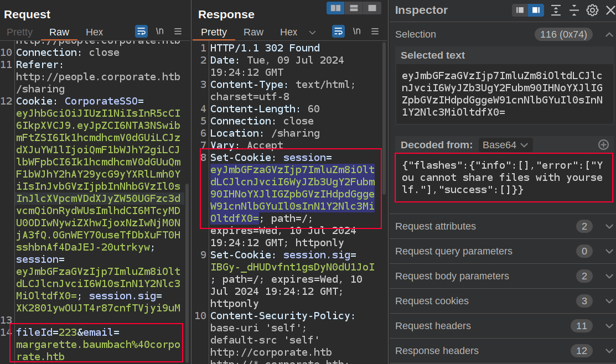The width and height of the screenshot is (616, 364).
Task: Switch to side-by-side request/response layout
Action: 335,8
